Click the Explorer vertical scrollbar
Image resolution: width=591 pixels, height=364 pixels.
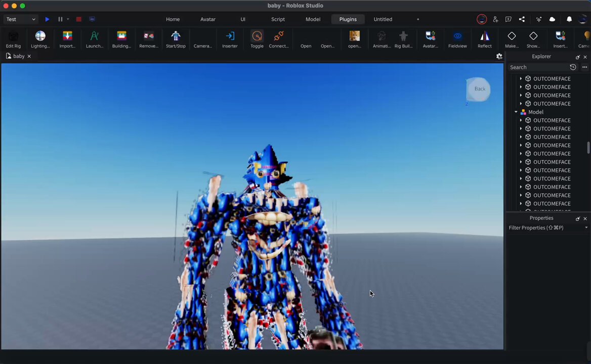(588, 148)
